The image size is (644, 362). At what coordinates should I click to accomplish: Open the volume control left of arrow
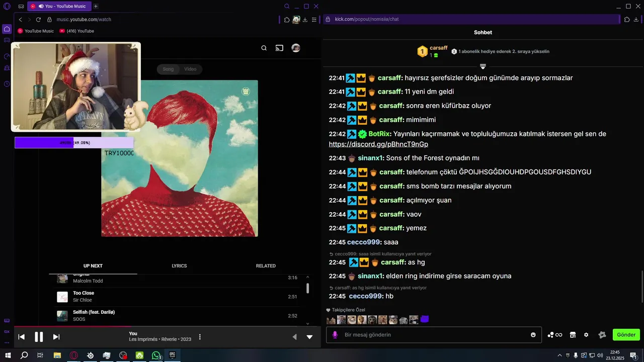pos(295,337)
